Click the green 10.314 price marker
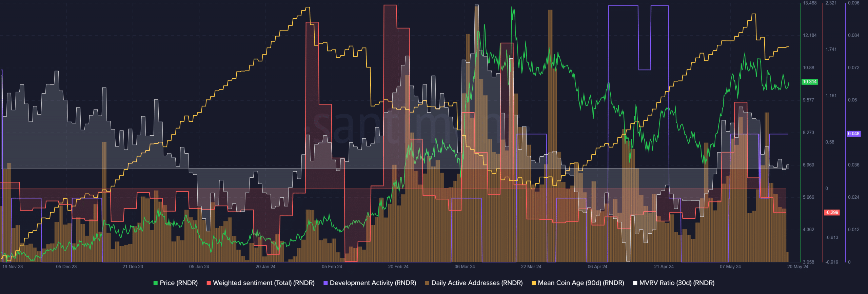The height and width of the screenshot is (294, 868). coord(810,82)
